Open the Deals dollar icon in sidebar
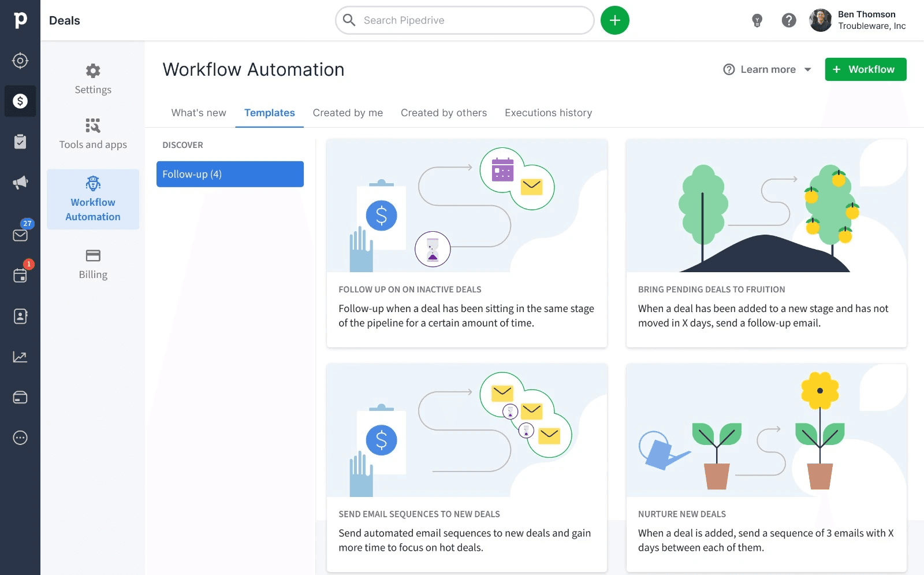The image size is (924, 575). (x=20, y=101)
